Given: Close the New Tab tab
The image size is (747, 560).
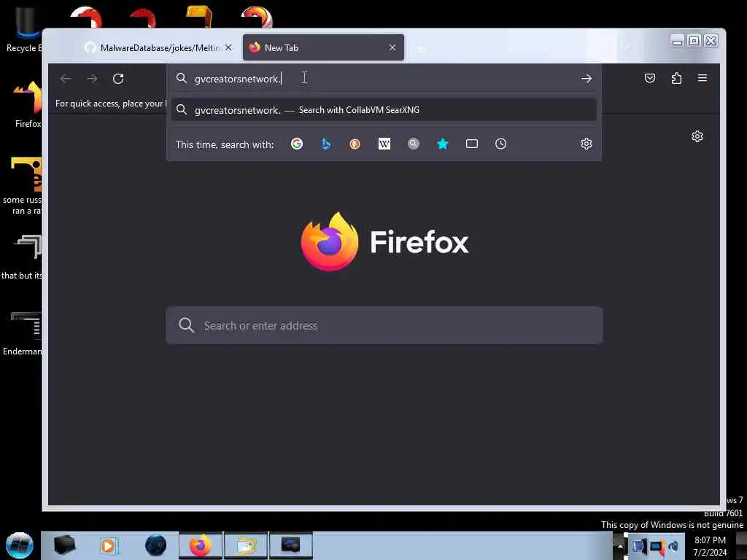Looking at the screenshot, I should pyautogui.click(x=392, y=47).
